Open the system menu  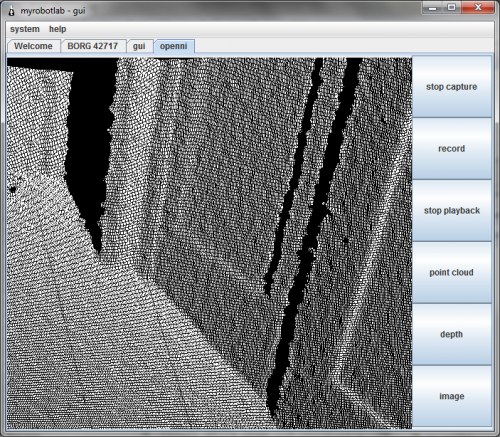[25, 29]
